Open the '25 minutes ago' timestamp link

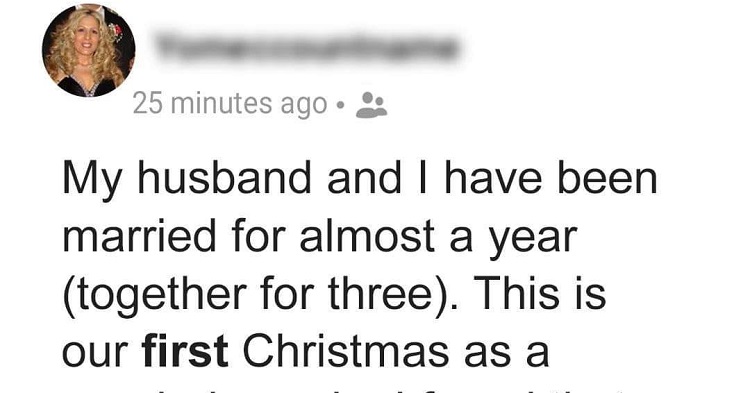[x=230, y=104]
